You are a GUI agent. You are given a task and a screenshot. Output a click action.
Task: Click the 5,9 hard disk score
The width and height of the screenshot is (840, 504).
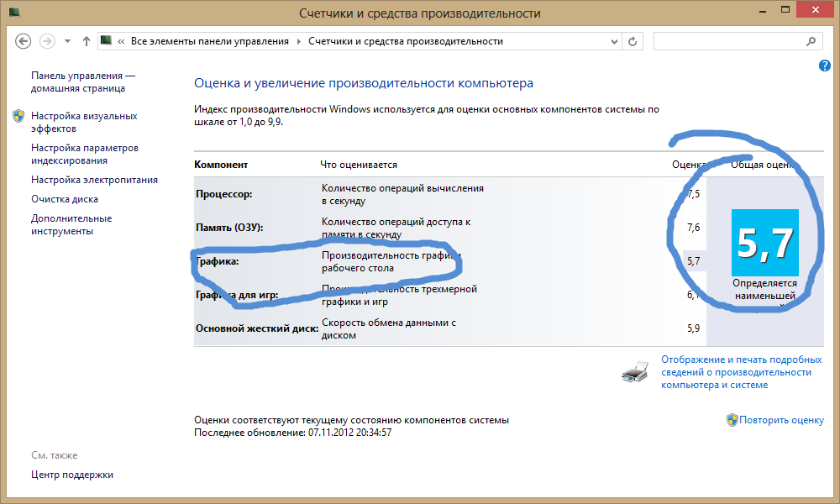tap(693, 328)
